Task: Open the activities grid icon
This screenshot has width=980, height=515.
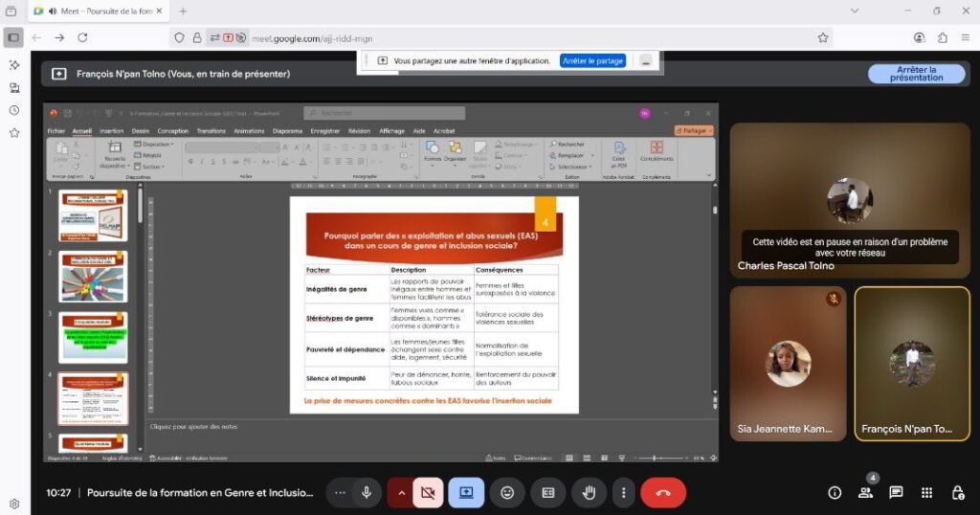Action: coord(926,492)
